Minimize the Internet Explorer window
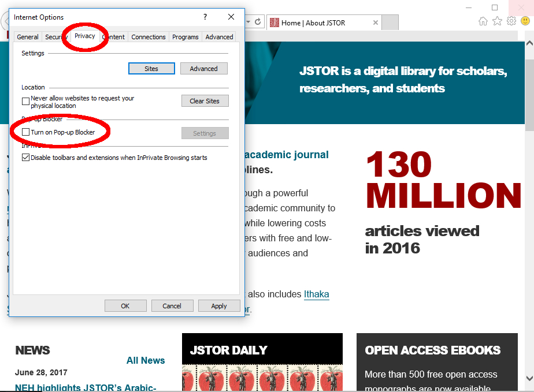 click(469, 8)
